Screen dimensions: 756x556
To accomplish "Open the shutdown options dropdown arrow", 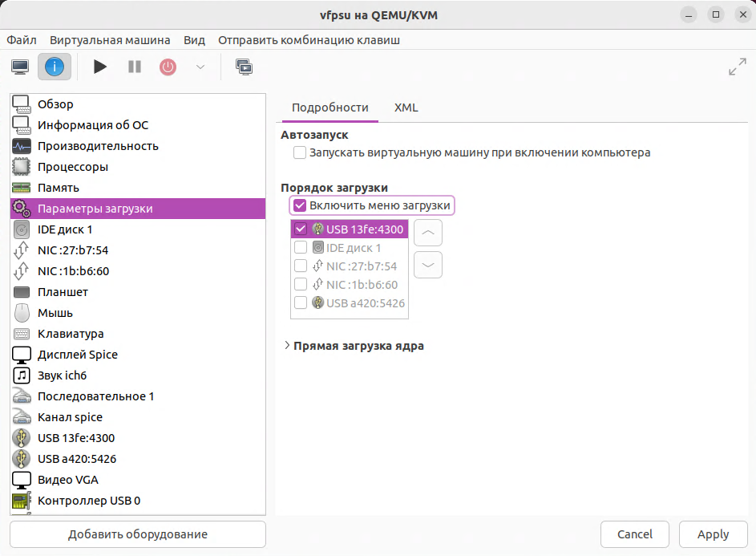I will 200,67.
